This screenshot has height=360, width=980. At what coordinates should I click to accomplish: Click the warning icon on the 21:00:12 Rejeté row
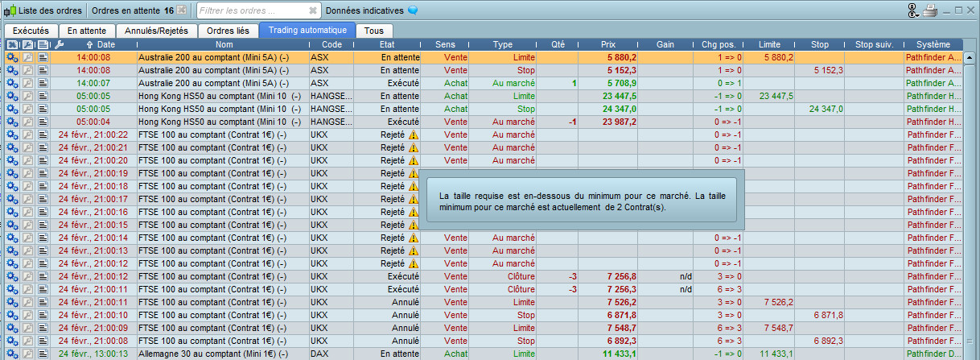pos(414,264)
